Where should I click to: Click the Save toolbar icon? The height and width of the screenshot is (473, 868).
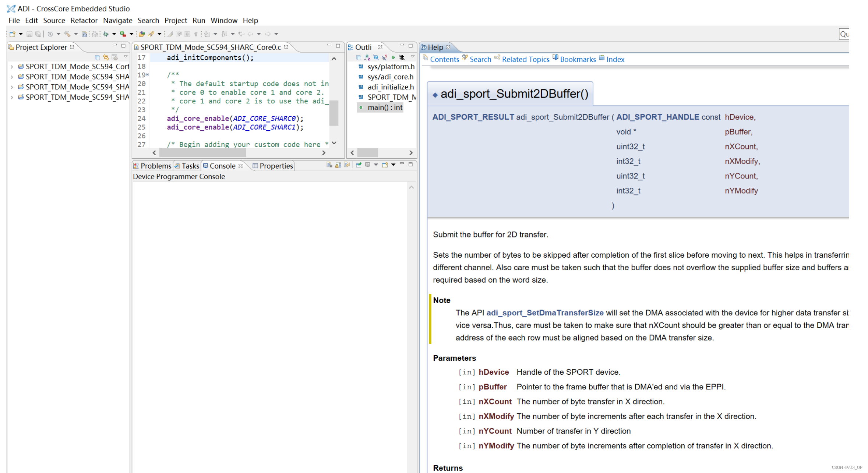29,34
